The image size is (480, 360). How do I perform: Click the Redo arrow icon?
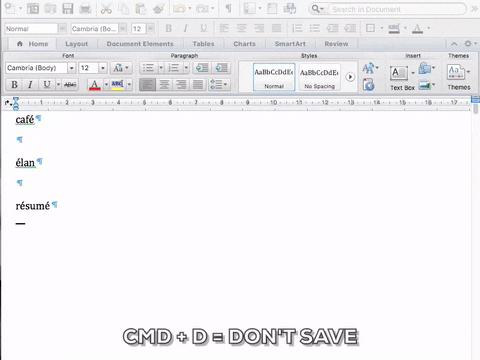click(x=202, y=9)
